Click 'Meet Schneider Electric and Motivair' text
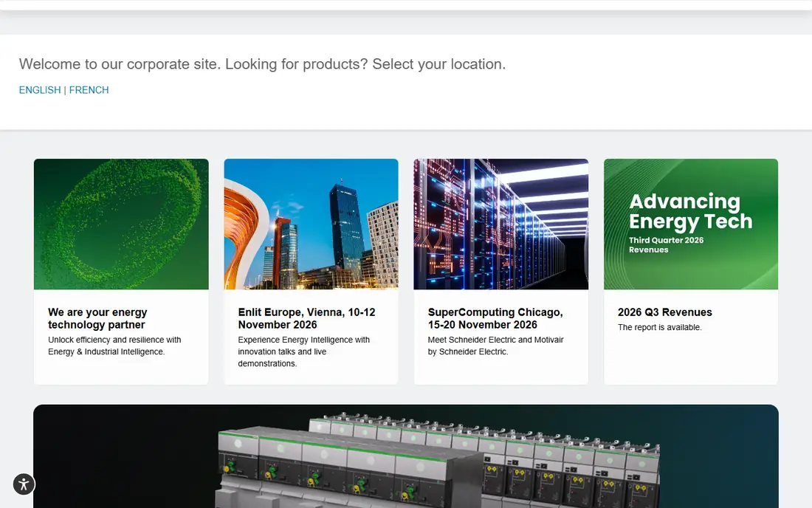The image size is (812, 508). pyautogui.click(x=495, y=346)
